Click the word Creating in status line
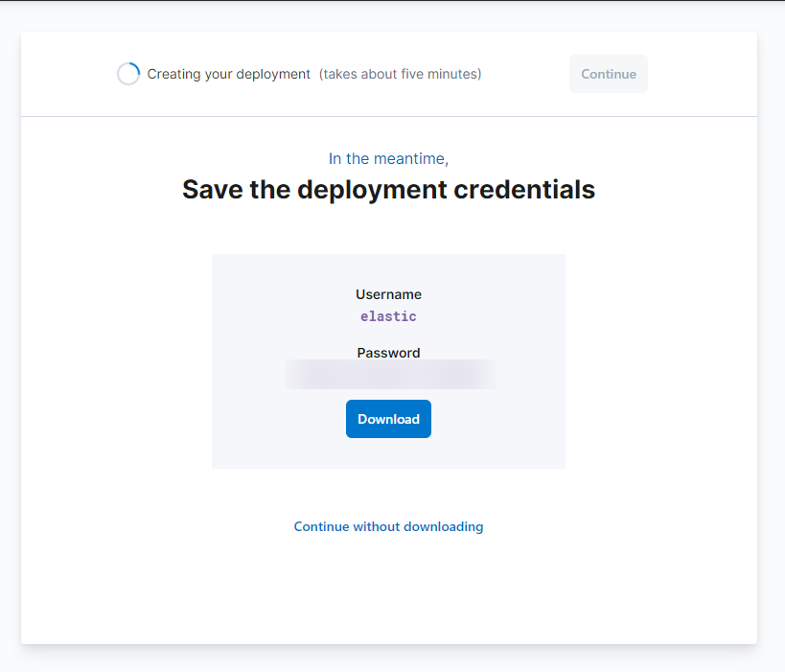Viewport: 785px width, 672px height. pyautogui.click(x=173, y=74)
